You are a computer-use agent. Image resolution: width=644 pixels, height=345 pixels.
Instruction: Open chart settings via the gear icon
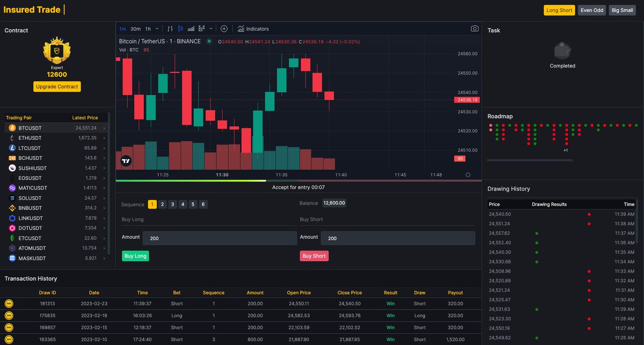pyautogui.click(x=467, y=175)
